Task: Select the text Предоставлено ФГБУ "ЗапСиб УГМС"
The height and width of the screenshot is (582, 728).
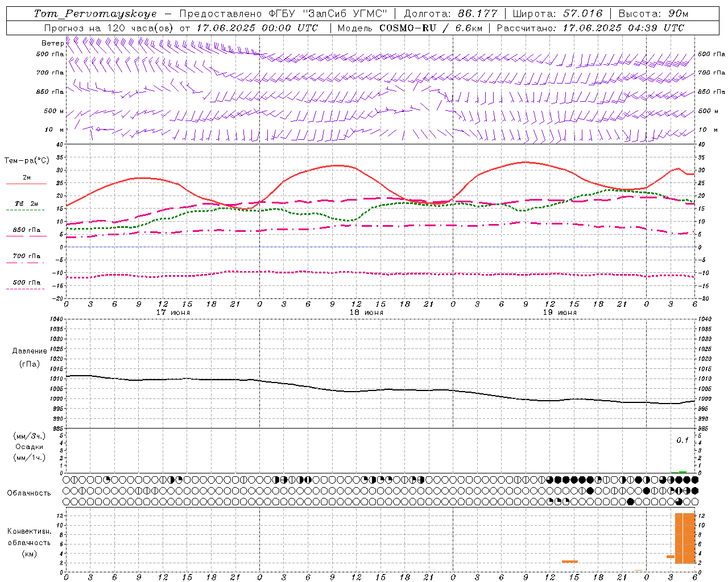Action: (283, 14)
